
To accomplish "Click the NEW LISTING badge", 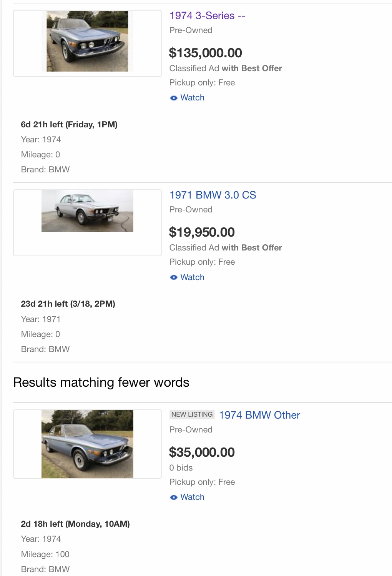I will click(192, 414).
